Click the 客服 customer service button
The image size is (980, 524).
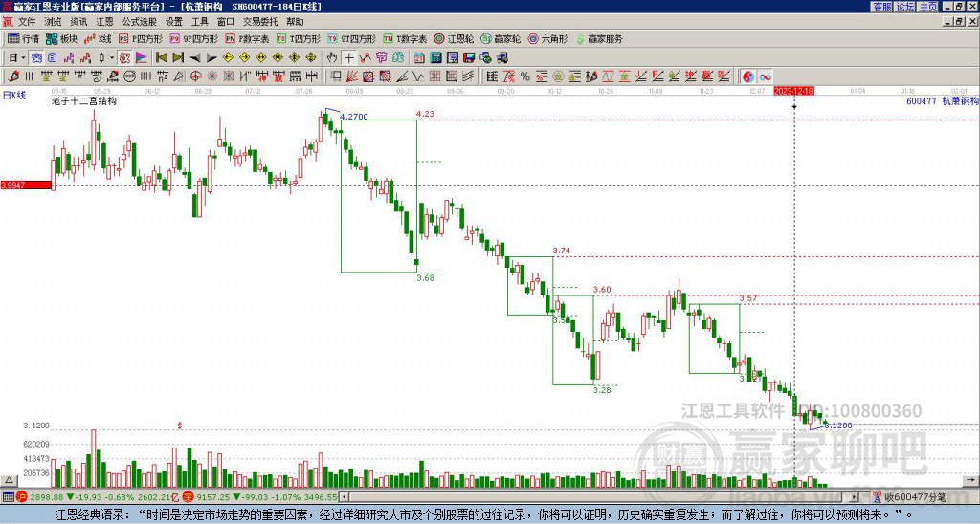coord(881,7)
